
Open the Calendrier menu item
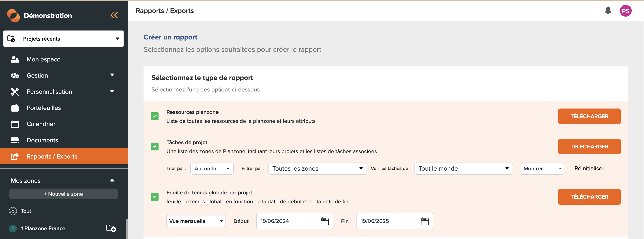pos(41,124)
